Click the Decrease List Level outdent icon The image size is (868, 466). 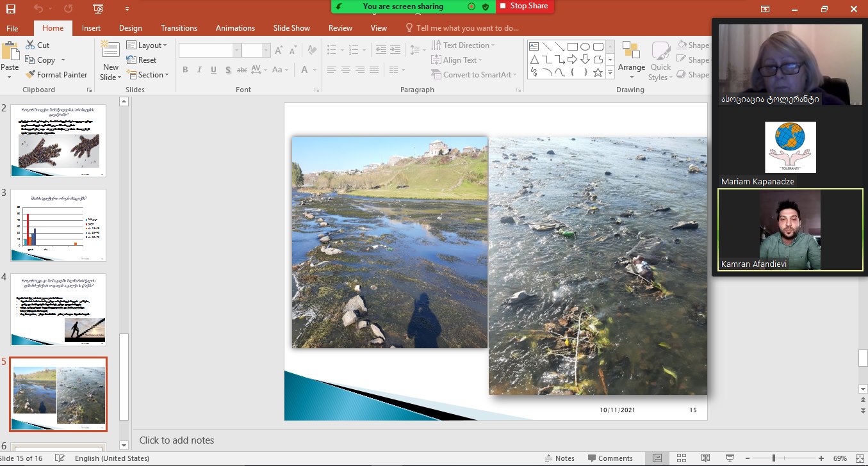381,49
